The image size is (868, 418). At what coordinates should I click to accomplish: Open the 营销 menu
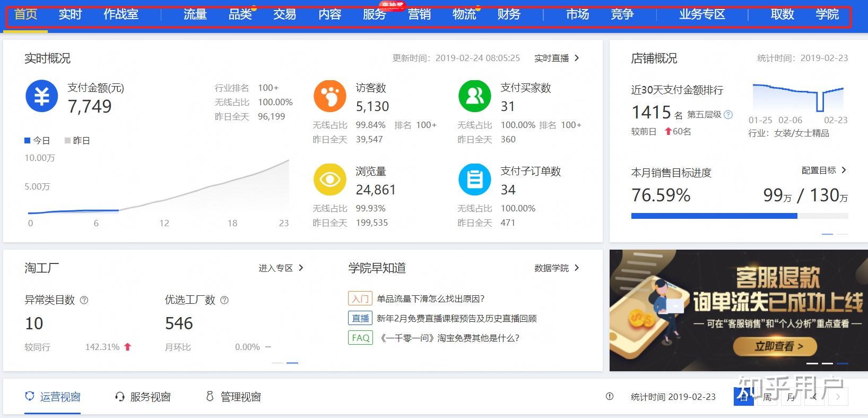pos(420,14)
